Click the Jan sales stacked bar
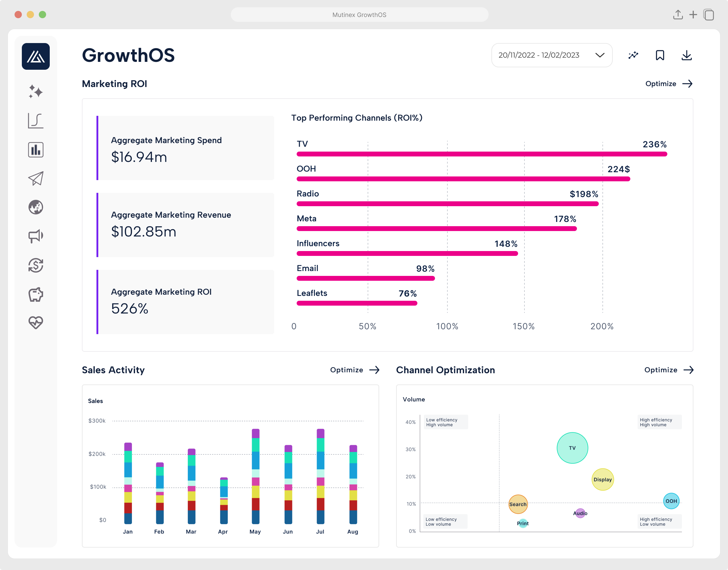 point(128,483)
